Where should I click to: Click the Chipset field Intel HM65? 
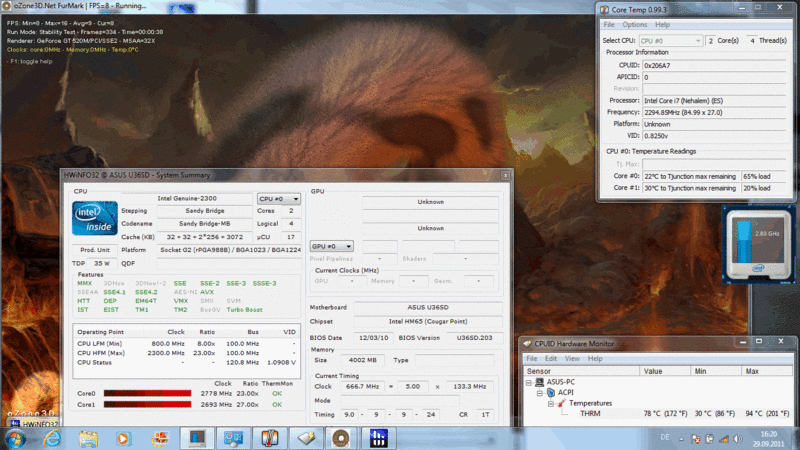(x=428, y=322)
